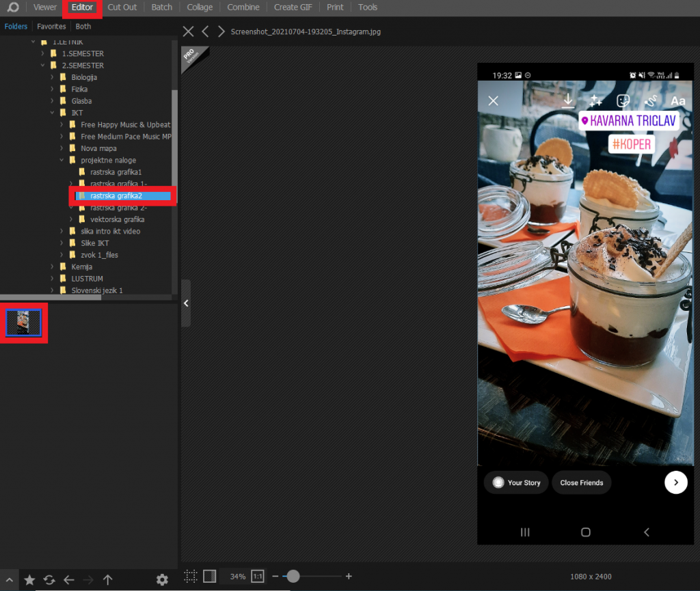Expand the 1.SEMESTER folder
The height and width of the screenshot is (591, 700).
[x=42, y=53]
